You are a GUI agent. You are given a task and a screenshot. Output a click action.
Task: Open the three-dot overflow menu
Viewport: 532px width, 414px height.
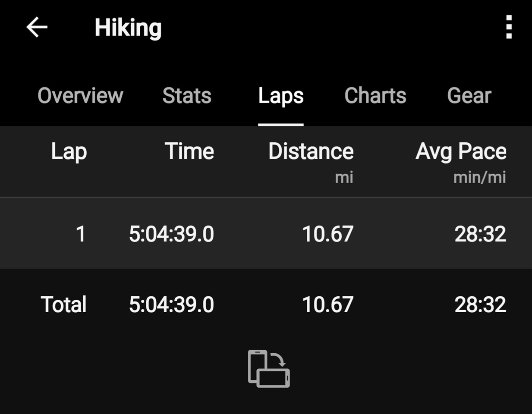coord(509,27)
